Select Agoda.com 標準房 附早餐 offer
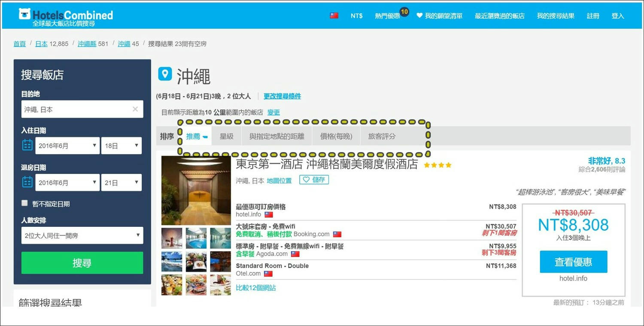Viewport: 644px width, 326px height. [376, 250]
